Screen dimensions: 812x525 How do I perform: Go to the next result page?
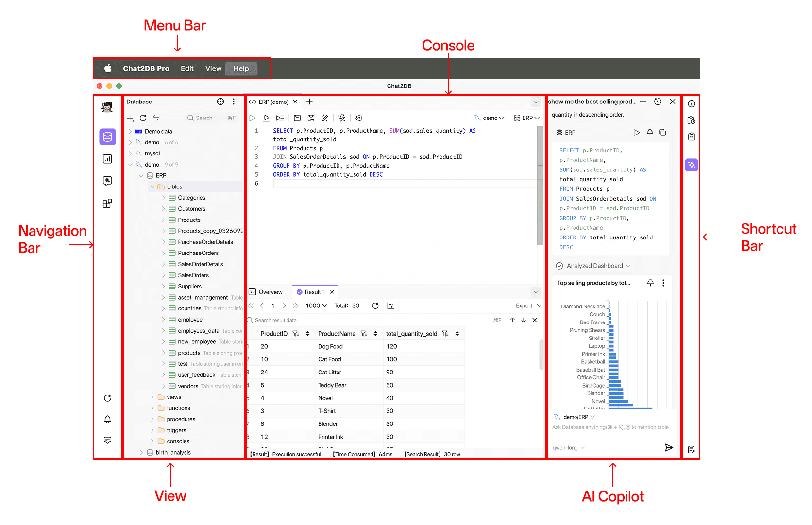(x=284, y=305)
